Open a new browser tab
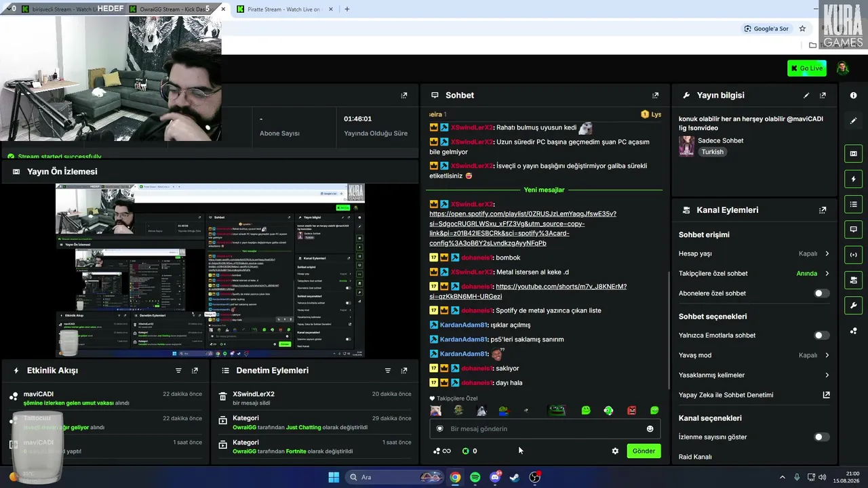The height and width of the screenshot is (488, 868). click(347, 9)
